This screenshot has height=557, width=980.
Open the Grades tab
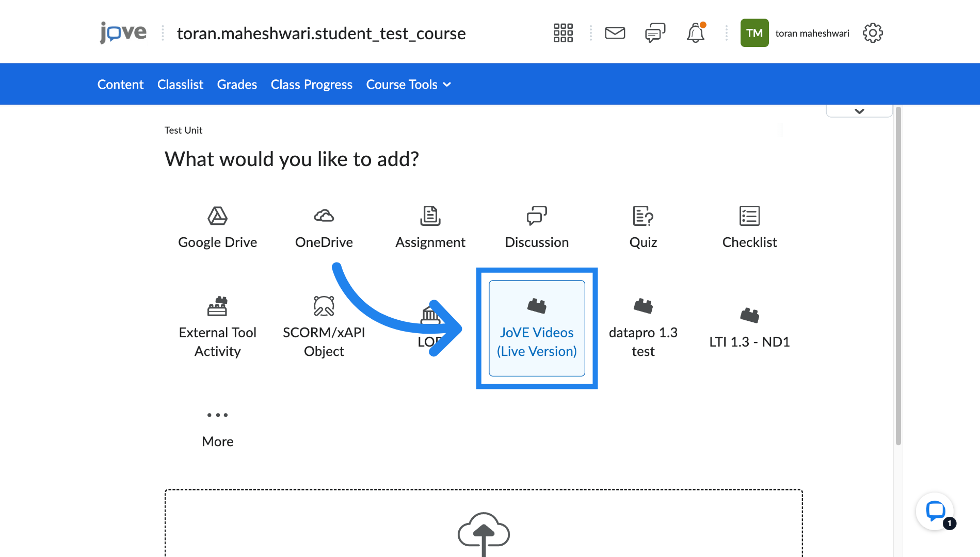[237, 85]
